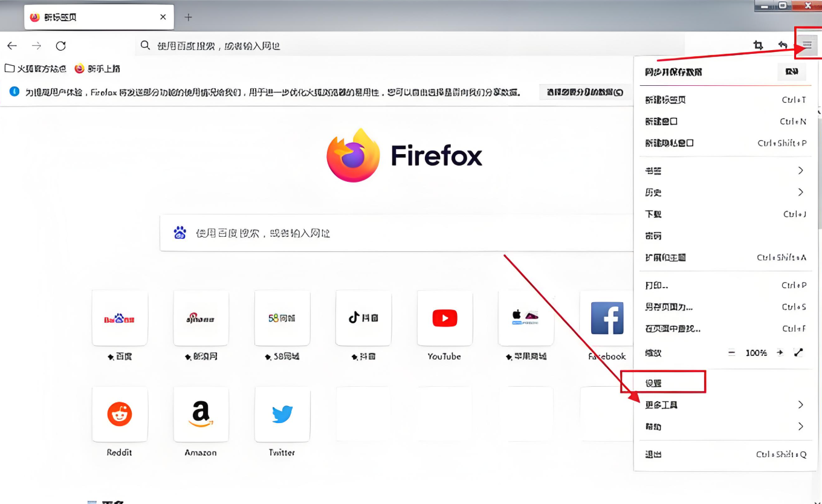Open the 58 shortcut tile
Screen dimensions: 822x504
point(282,318)
